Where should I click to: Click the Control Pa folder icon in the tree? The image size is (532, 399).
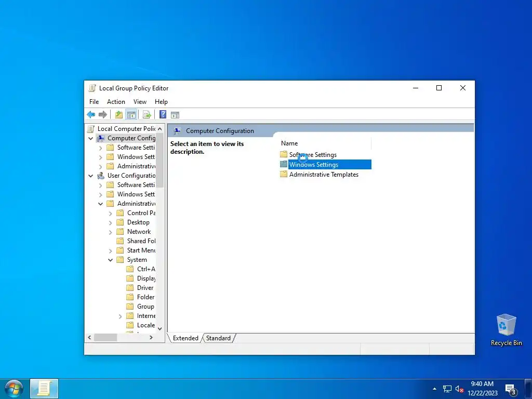(120, 212)
